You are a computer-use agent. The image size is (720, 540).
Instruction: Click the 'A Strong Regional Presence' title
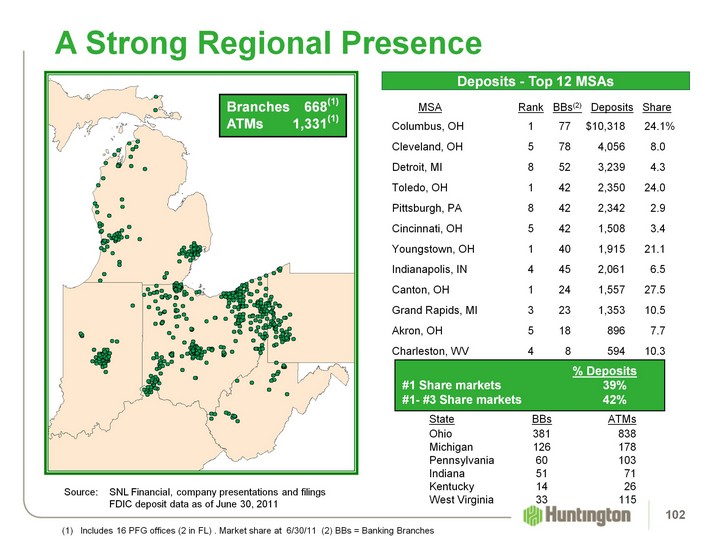pos(268,42)
